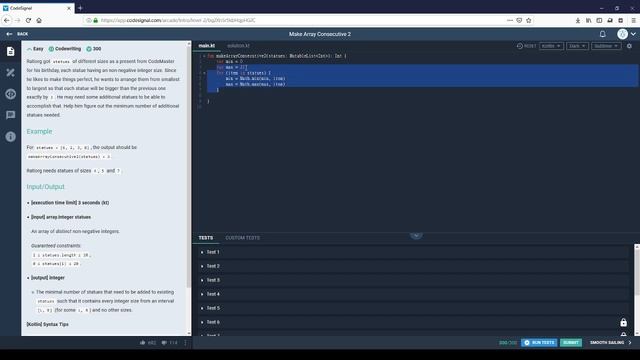The width and height of the screenshot is (640, 360).
Task: Open the info icon in the left sidebar
Action: [11, 136]
